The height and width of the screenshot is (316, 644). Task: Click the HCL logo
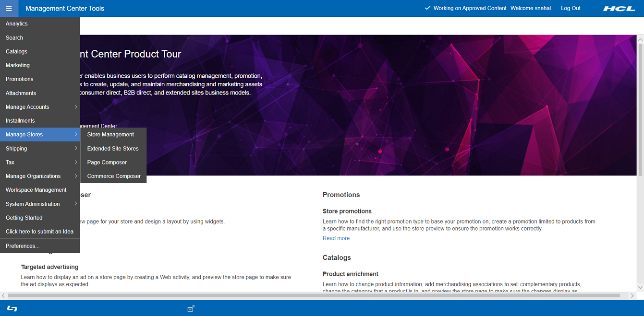[x=619, y=8]
